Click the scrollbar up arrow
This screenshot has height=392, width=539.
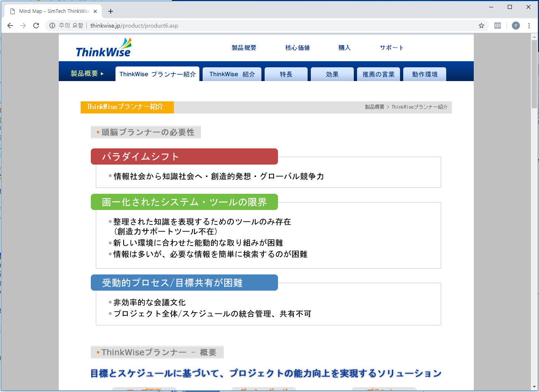pos(534,37)
